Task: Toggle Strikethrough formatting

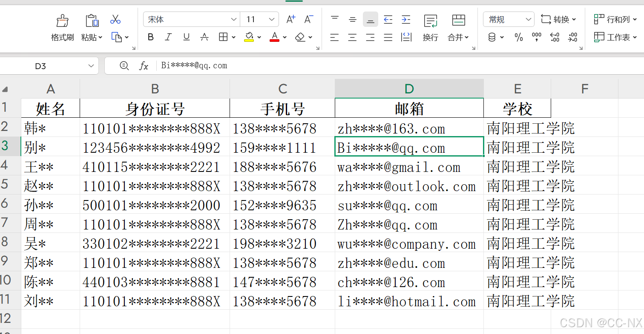Action: pos(204,37)
